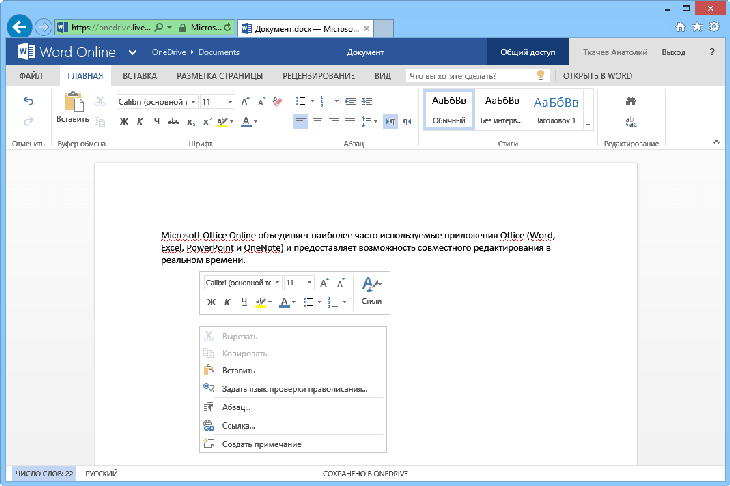Open line spacing dropdown

pyautogui.click(x=369, y=122)
